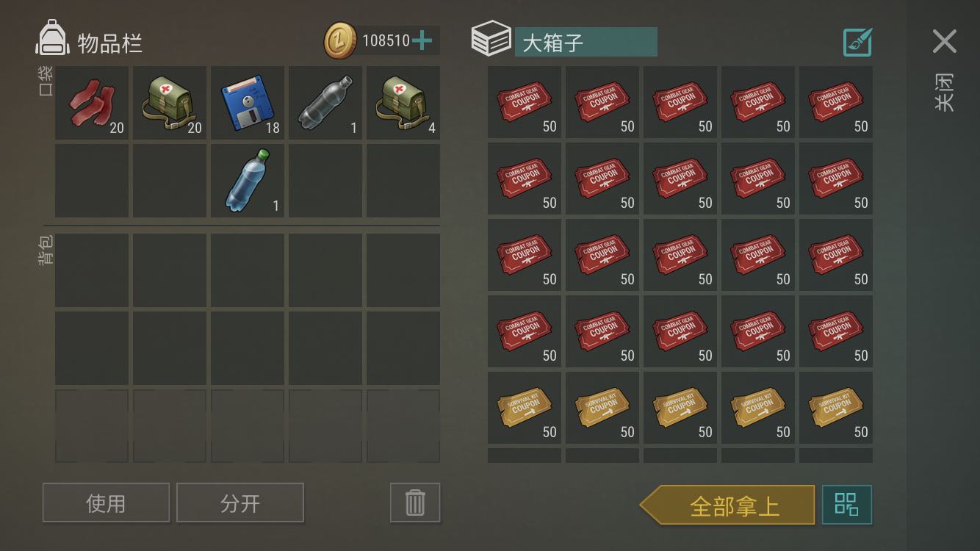Image resolution: width=980 pixels, height=551 pixels.
Task: Open the chest rename paintbrush icon
Action: point(857,42)
